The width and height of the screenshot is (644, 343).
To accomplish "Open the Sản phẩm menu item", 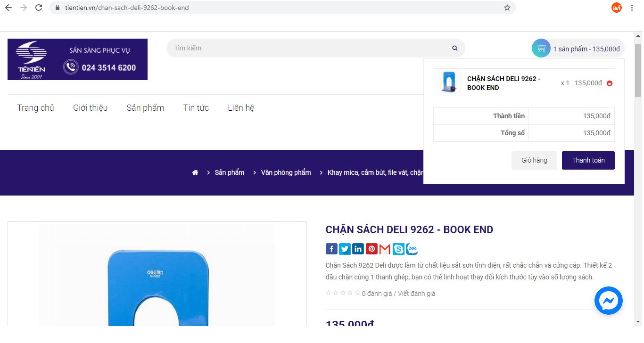I will point(146,108).
